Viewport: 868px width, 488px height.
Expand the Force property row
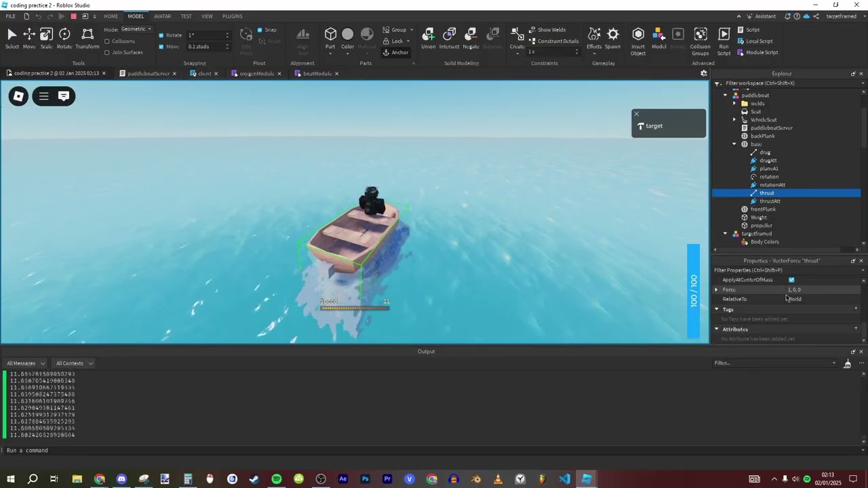point(717,289)
